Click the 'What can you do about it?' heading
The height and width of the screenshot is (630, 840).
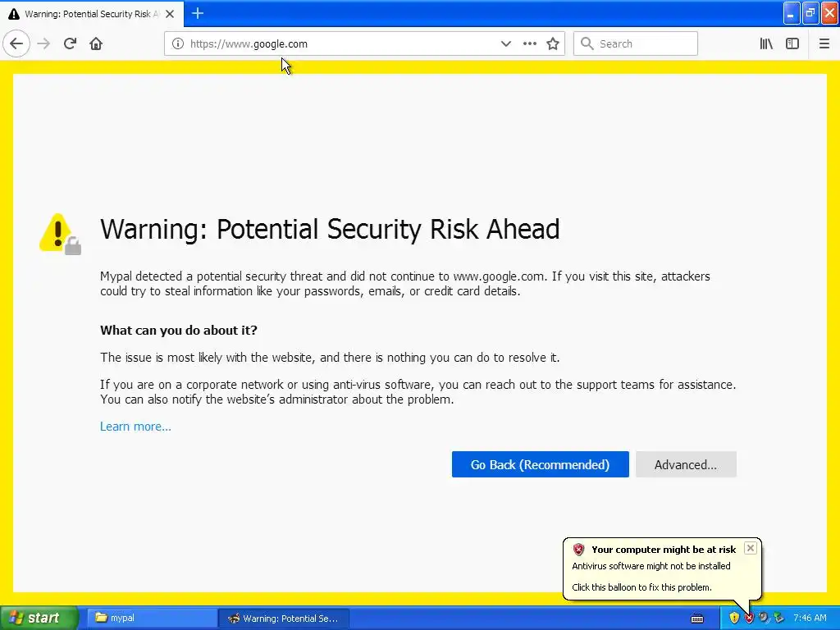178,330
